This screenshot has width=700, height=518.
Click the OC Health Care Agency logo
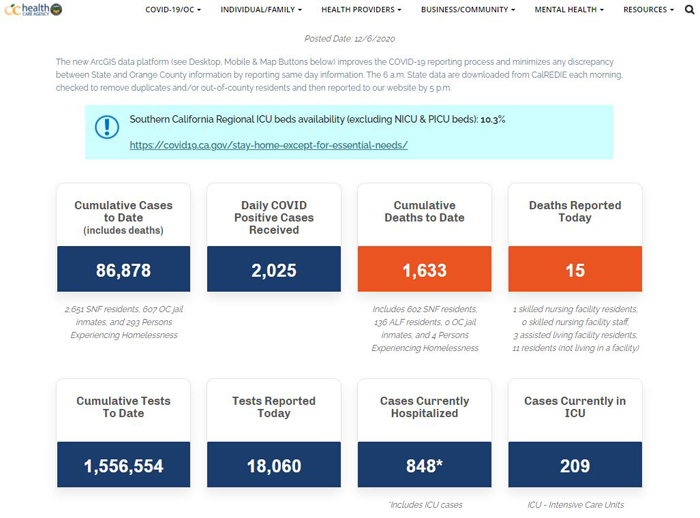(33, 9)
